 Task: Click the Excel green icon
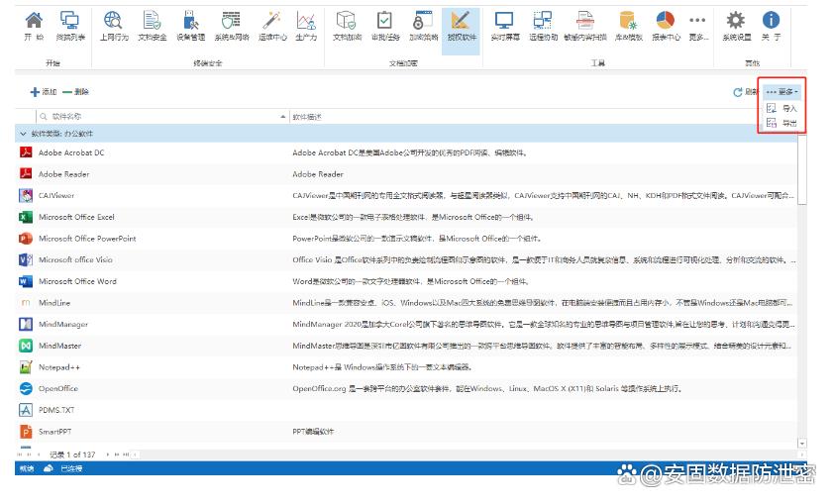[x=26, y=217]
